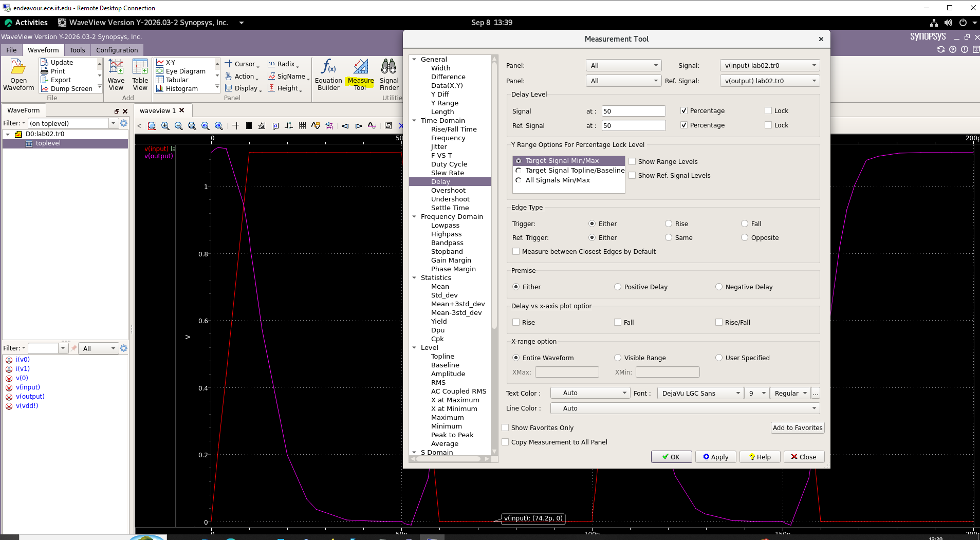Click redo zoom magnifier icon
This screenshot has width=980, height=540.
(219, 125)
